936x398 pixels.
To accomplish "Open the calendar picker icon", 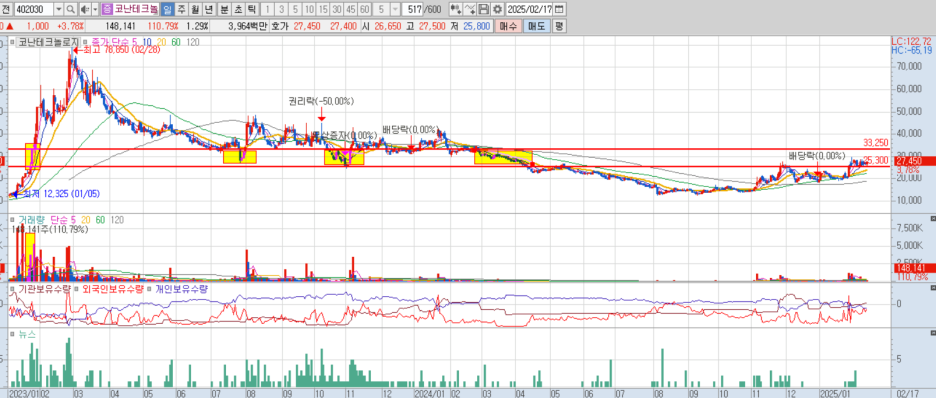I will tap(559, 9).
